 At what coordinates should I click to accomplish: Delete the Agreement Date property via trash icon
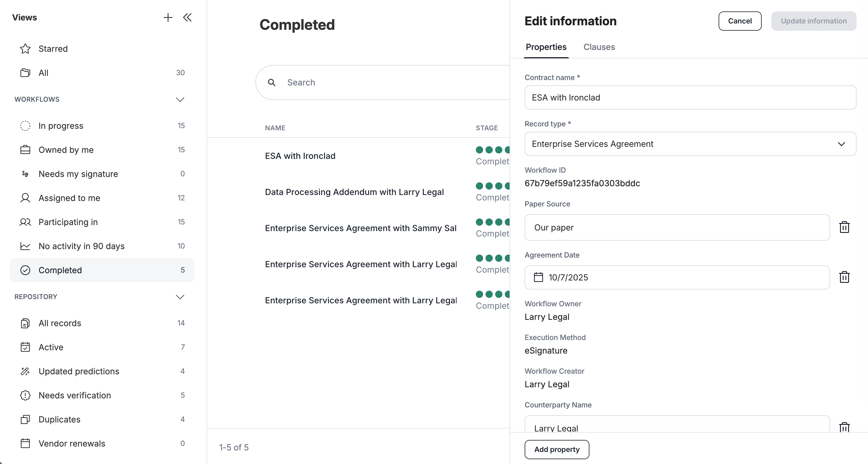pos(844,277)
